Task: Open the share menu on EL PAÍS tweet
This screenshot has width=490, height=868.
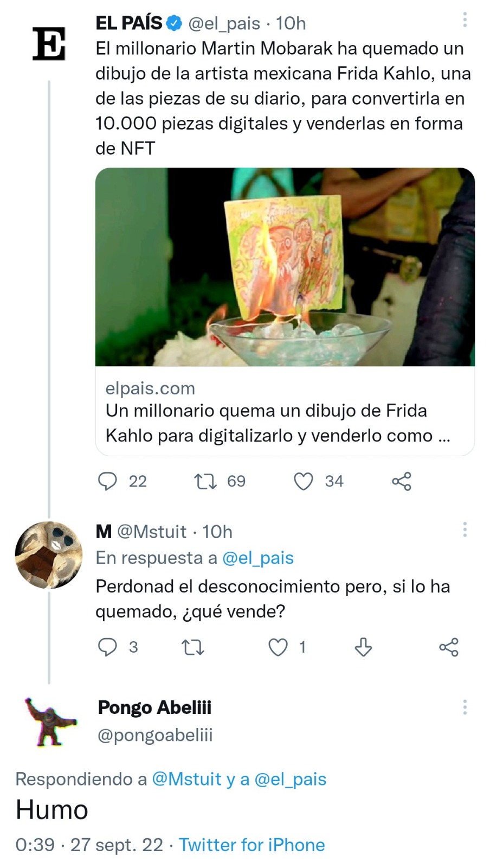Action: (x=401, y=481)
